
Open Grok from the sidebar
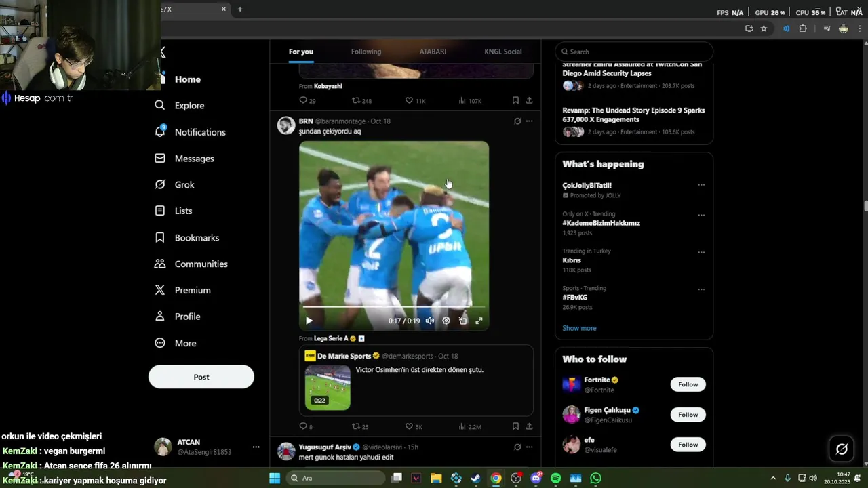(x=174, y=184)
